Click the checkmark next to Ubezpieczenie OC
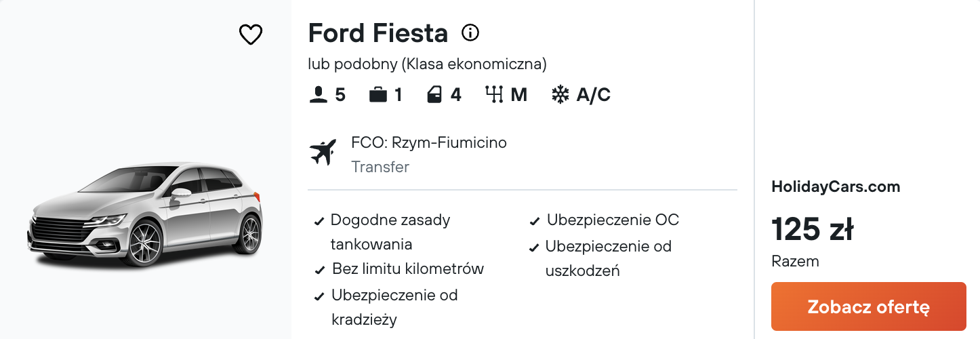Image resolution: width=980 pixels, height=339 pixels. click(x=535, y=222)
